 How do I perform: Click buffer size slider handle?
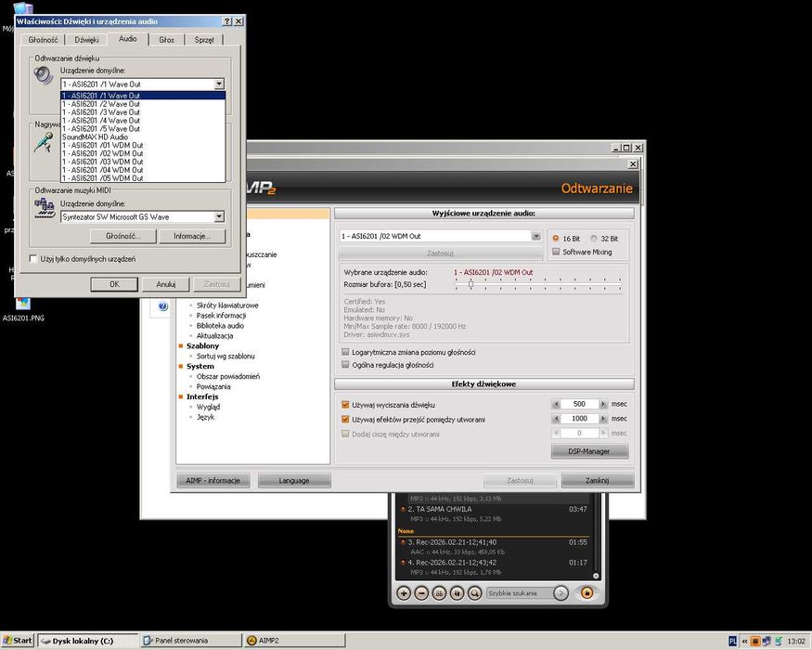click(470, 284)
